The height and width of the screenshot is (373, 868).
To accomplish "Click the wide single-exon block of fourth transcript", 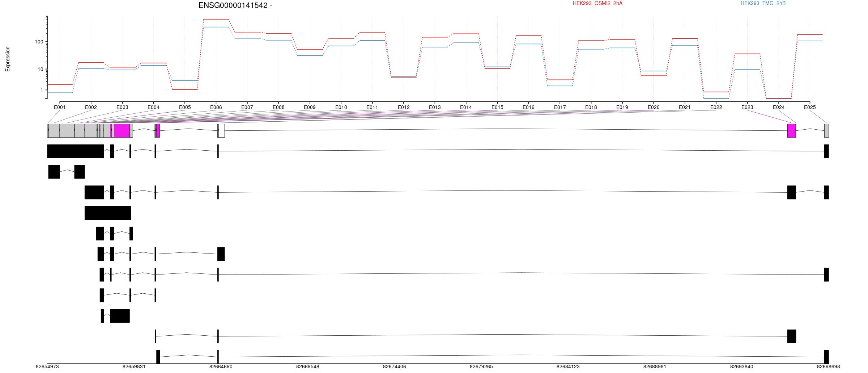I will [108, 213].
